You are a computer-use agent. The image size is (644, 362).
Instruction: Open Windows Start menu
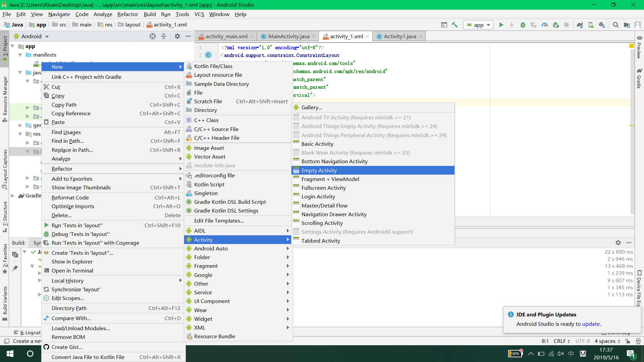pyautogui.click(x=10, y=354)
